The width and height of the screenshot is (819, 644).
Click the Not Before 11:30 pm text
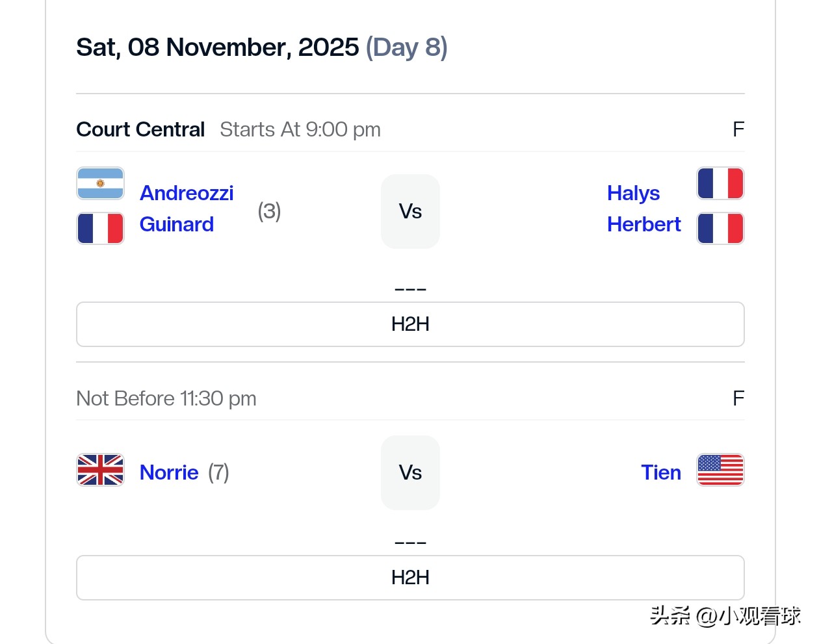click(x=166, y=398)
